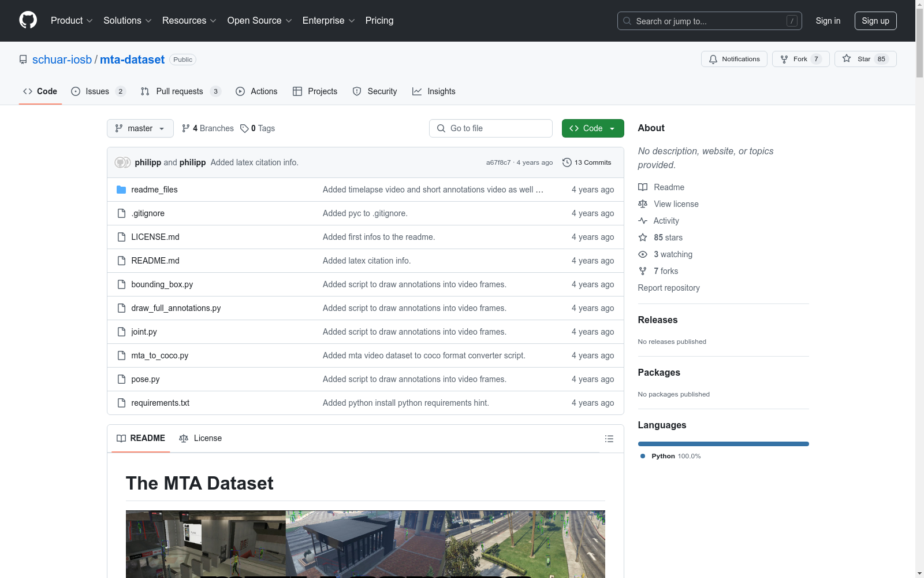Screen dimensions: 924x578
Task: Click the repository icon before schuar-iosb
Action: point(23,60)
